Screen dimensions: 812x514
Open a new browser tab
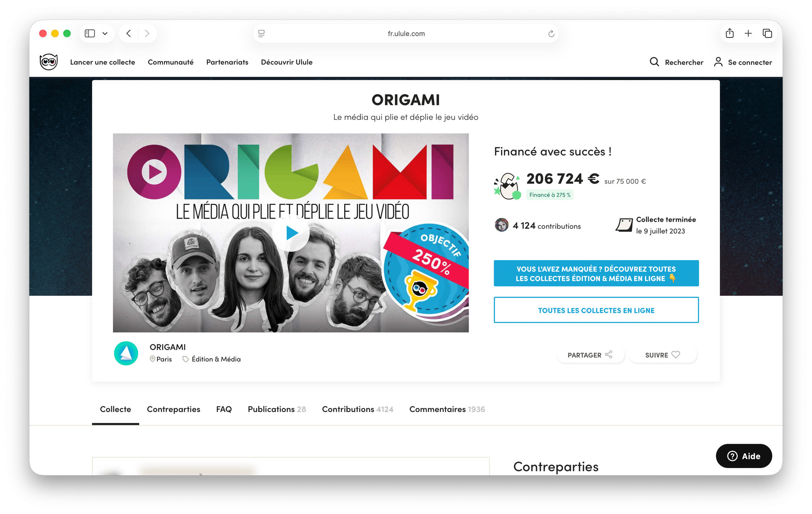(748, 33)
